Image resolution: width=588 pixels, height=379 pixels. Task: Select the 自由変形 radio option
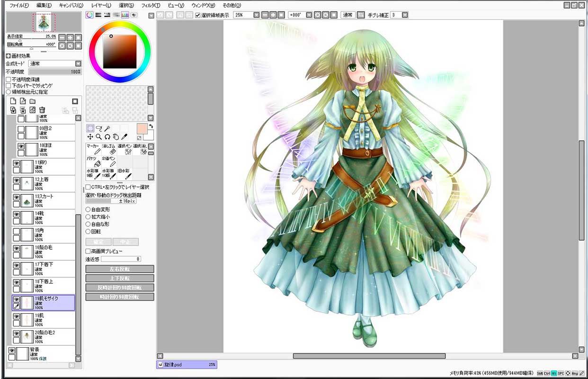88,209
